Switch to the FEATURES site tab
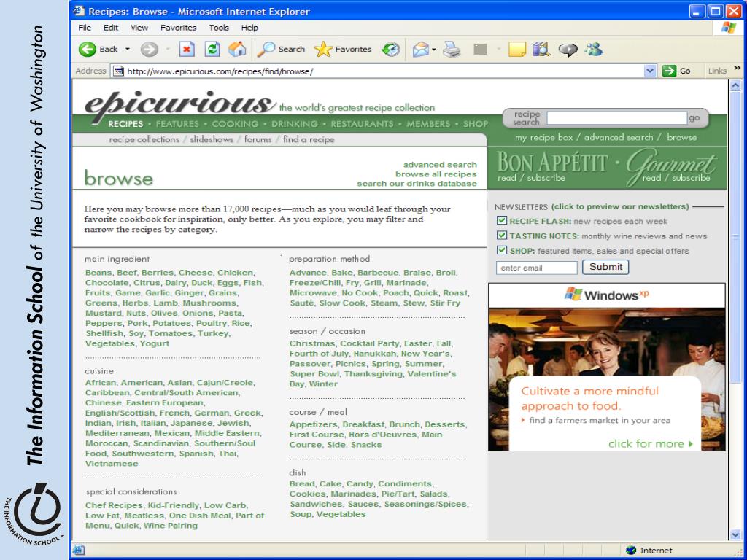 click(x=177, y=124)
